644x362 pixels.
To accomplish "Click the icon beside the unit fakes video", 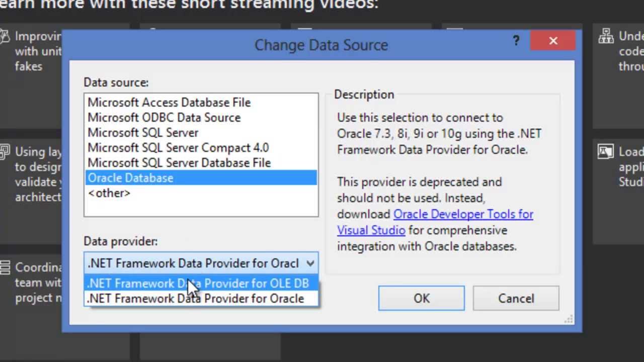I will [x=5, y=36].
